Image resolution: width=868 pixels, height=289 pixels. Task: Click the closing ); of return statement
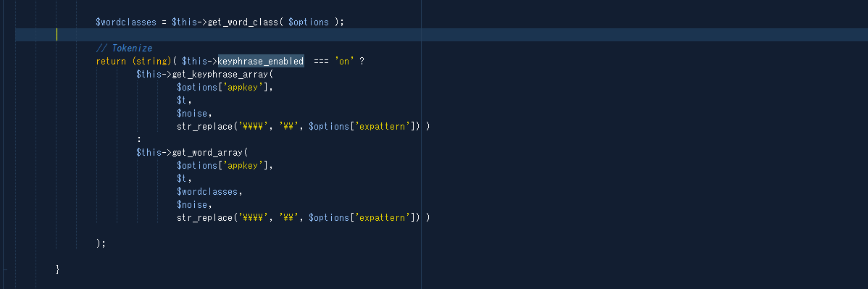click(x=101, y=243)
